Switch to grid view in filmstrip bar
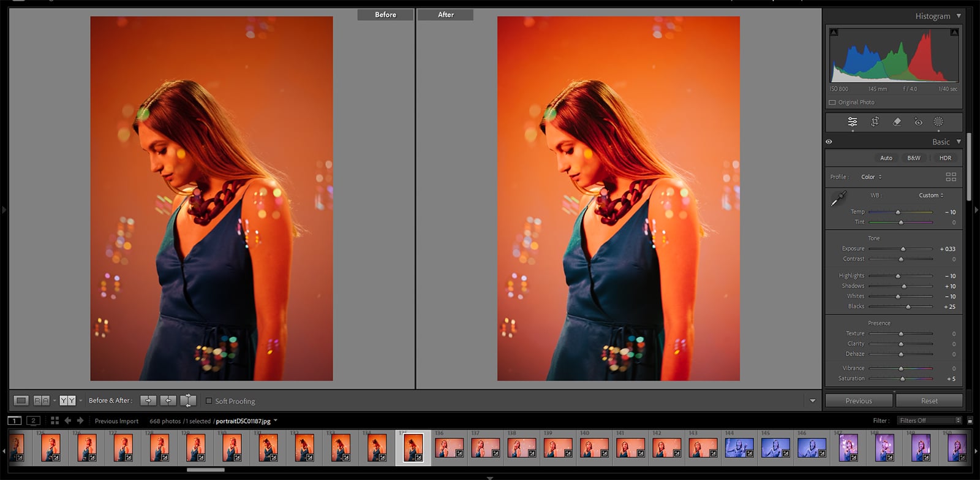Viewport: 980px width, 480px height. click(x=55, y=421)
